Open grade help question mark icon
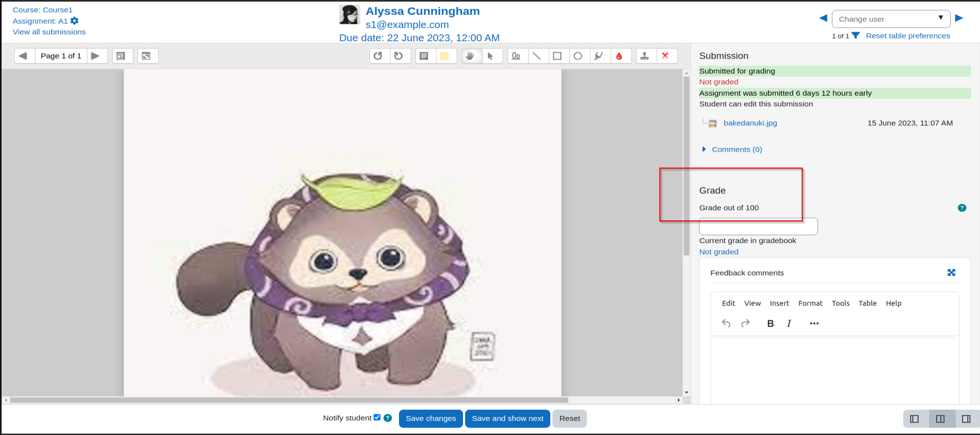Viewport: 980px width, 435px height. 962,208
